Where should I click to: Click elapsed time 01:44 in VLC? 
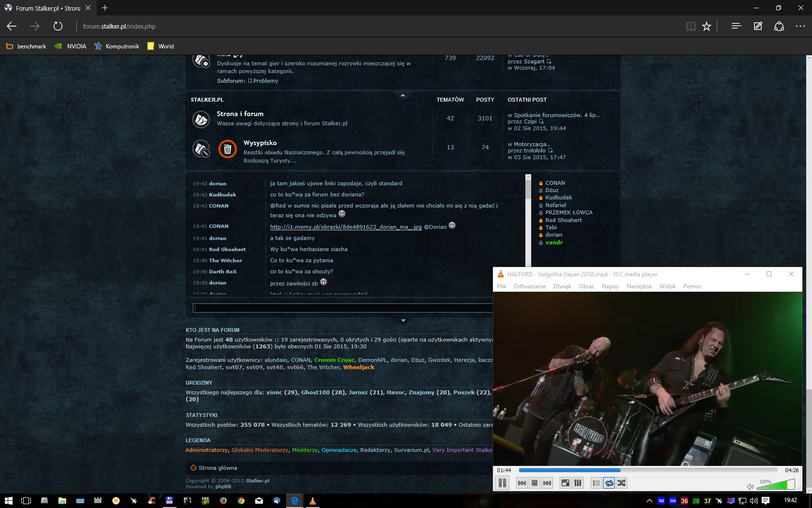(504, 470)
